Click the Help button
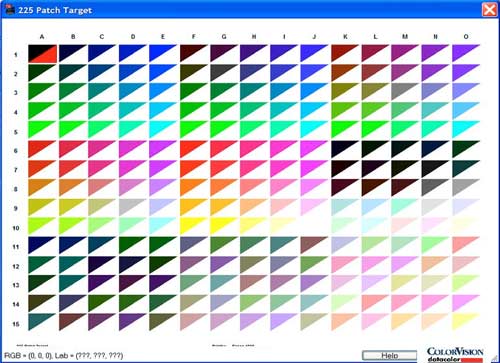This screenshot has width=500, height=363. tap(389, 355)
